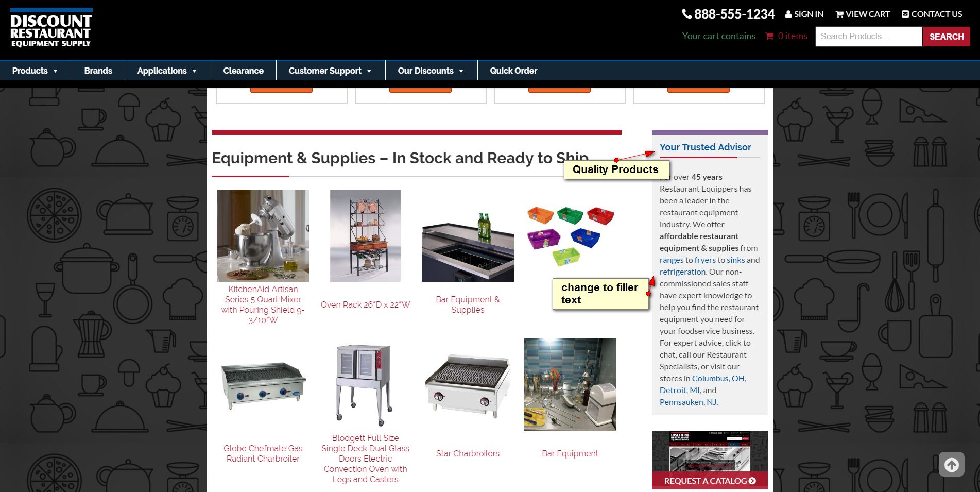Expand the Applications dropdown menu
The height and width of the screenshot is (492, 980).
click(167, 71)
